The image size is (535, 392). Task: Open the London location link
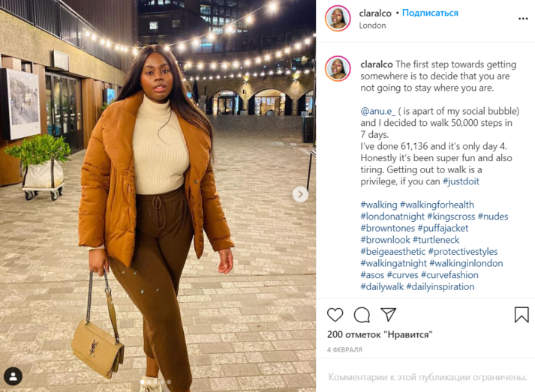coord(372,25)
